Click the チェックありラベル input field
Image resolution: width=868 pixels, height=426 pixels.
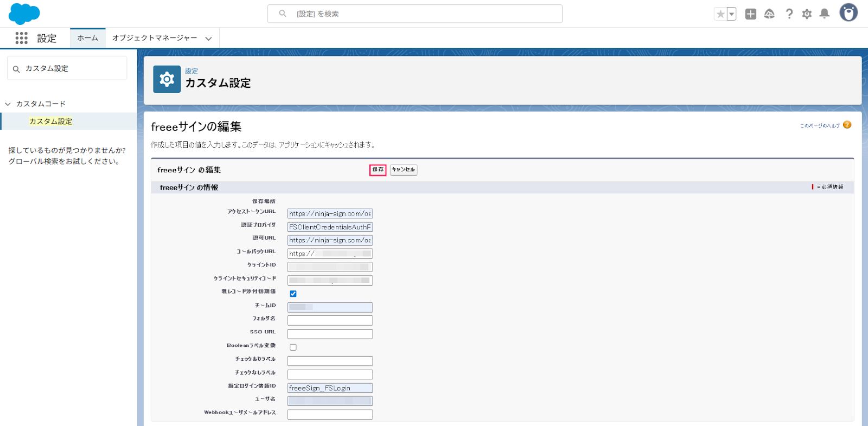330,361
